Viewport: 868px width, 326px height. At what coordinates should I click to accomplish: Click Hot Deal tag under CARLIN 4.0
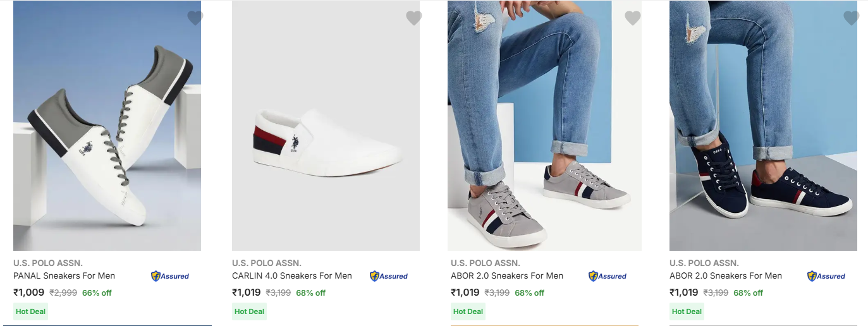coord(249,311)
